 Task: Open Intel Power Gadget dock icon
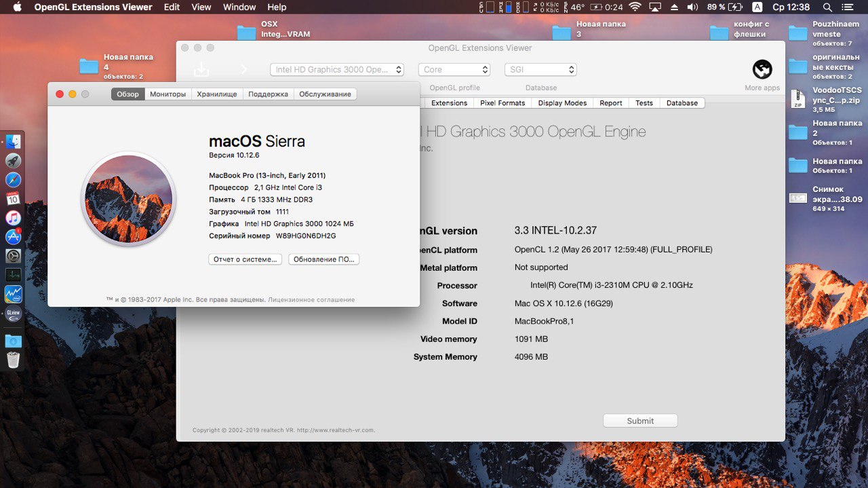click(x=13, y=295)
